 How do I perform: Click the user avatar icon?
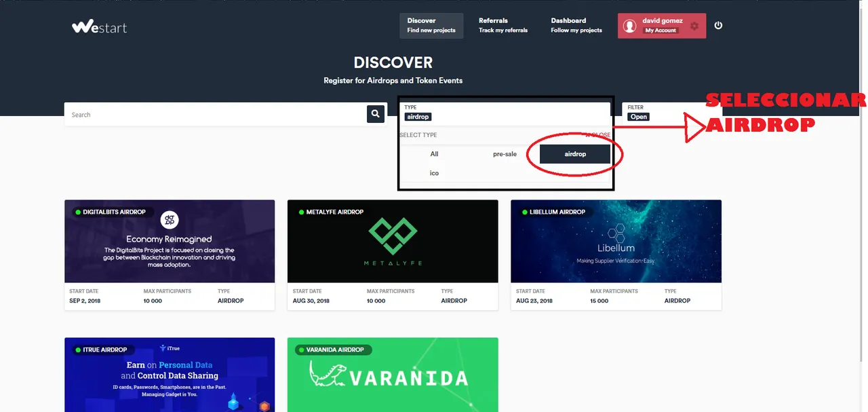pyautogui.click(x=629, y=26)
